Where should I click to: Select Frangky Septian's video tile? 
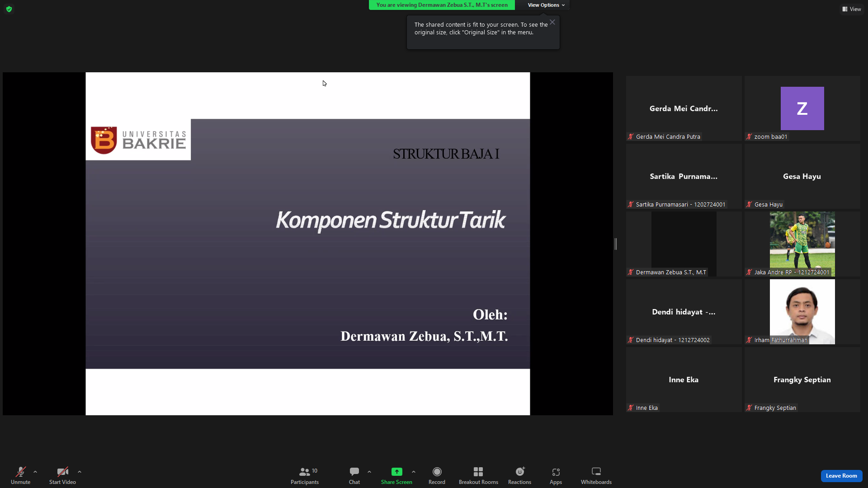(x=802, y=380)
